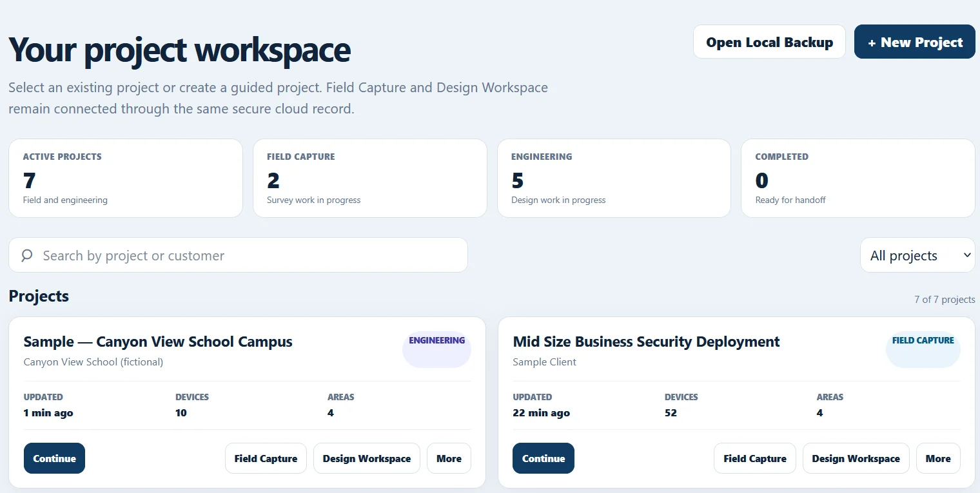
Task: Click the search magnifier icon
Action: [26, 255]
